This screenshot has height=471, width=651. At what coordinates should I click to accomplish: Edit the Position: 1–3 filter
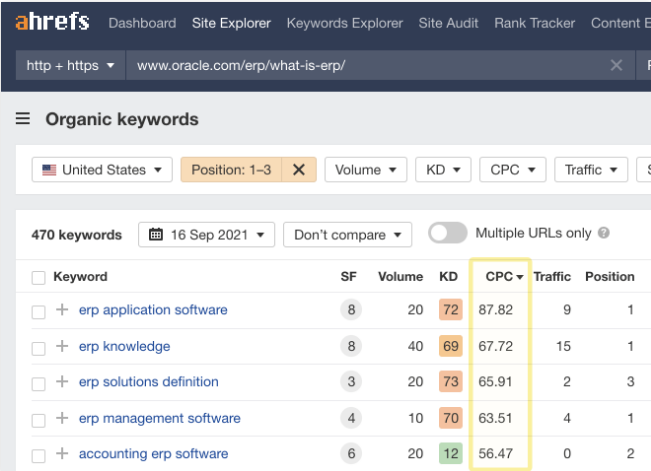[231, 169]
